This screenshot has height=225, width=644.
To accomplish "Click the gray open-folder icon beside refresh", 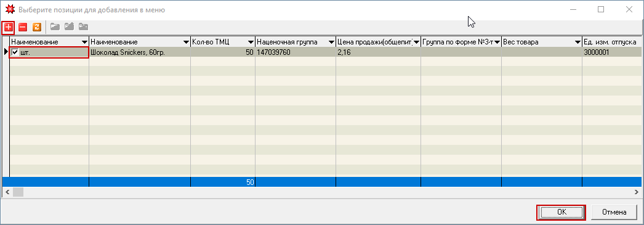I will tap(55, 27).
